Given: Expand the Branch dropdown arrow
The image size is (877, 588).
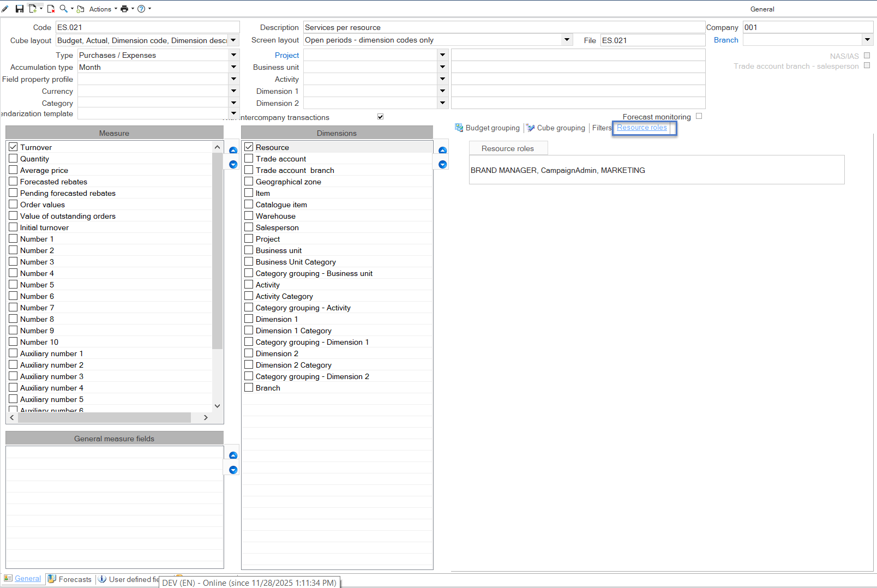Looking at the screenshot, I should click(x=868, y=40).
